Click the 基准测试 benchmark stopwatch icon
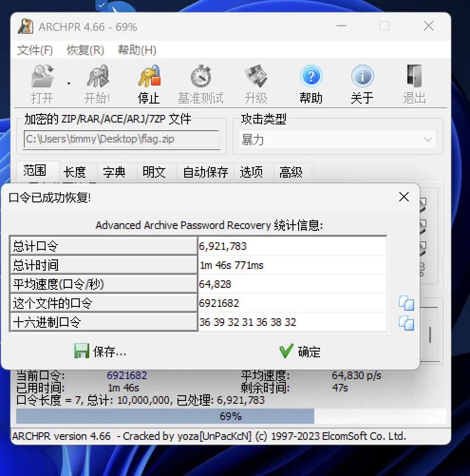 [x=200, y=78]
